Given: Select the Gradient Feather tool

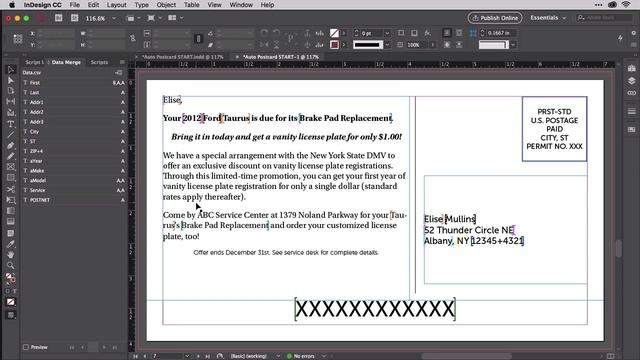Looking at the screenshot, I should [x=11, y=222].
